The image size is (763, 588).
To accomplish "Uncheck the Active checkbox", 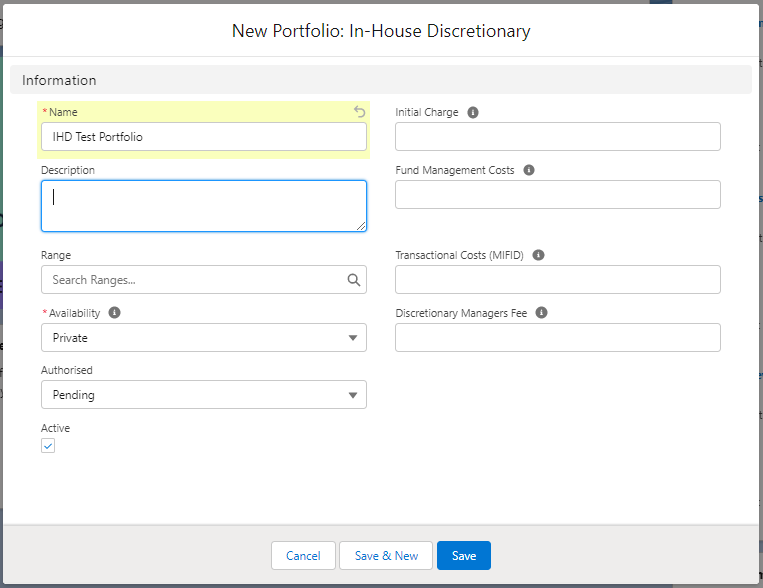I will pyautogui.click(x=48, y=446).
